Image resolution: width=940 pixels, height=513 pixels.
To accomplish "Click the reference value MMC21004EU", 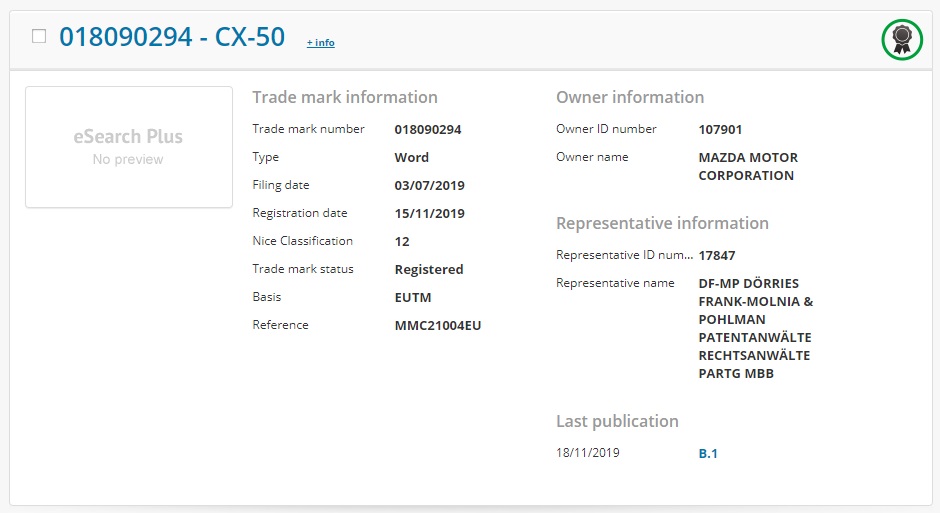I will pos(438,325).
